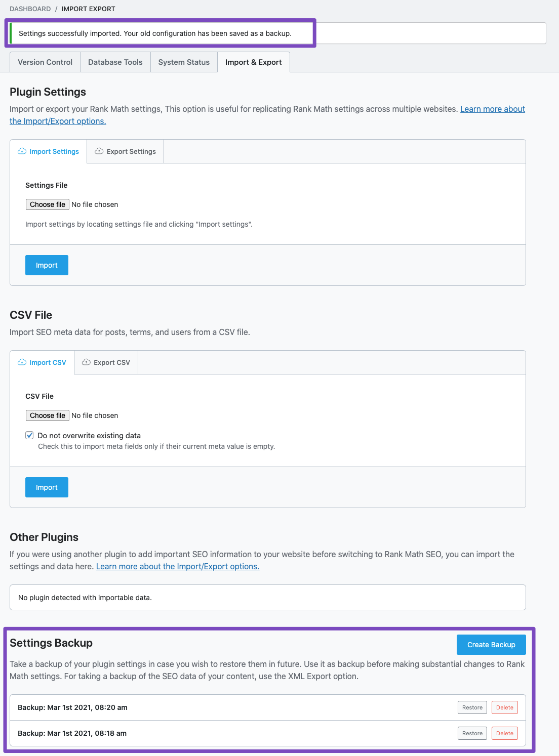Delete the backup from 08:18 am
The width and height of the screenshot is (559, 756).
point(504,733)
